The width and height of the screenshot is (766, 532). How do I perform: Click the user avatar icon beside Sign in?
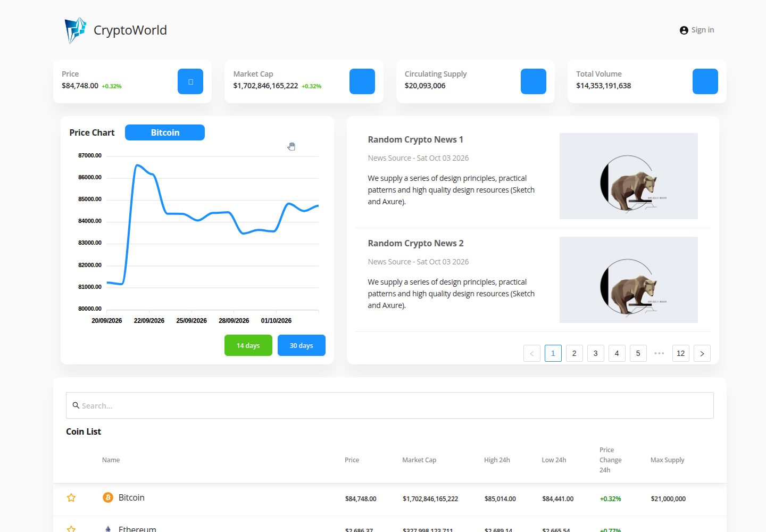pos(684,30)
